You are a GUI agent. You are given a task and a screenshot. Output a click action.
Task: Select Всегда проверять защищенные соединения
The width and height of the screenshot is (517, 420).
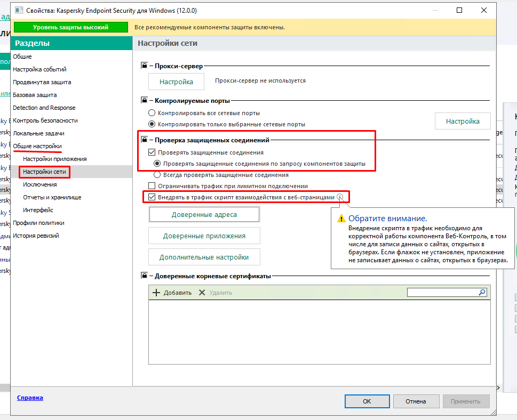point(157,175)
